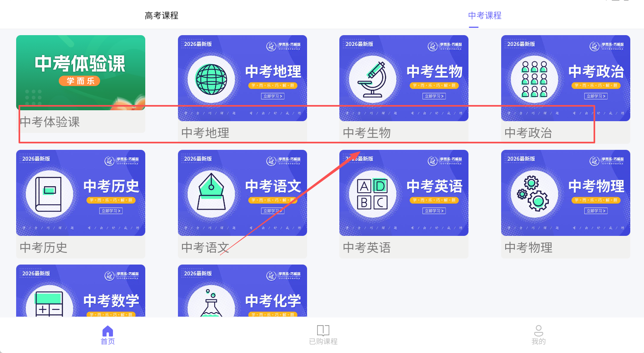The width and height of the screenshot is (644, 353).
Task: Click 立即学习 button on 中考物理 card
Action: point(596,211)
